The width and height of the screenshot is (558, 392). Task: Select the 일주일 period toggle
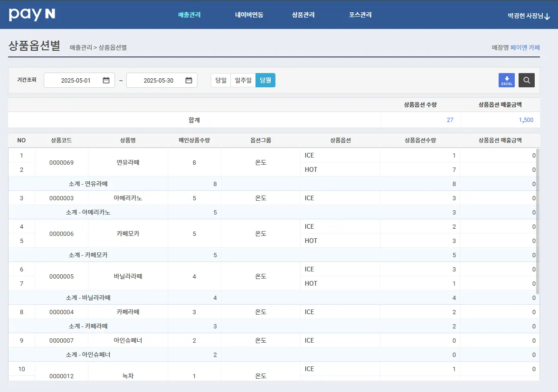(x=243, y=80)
